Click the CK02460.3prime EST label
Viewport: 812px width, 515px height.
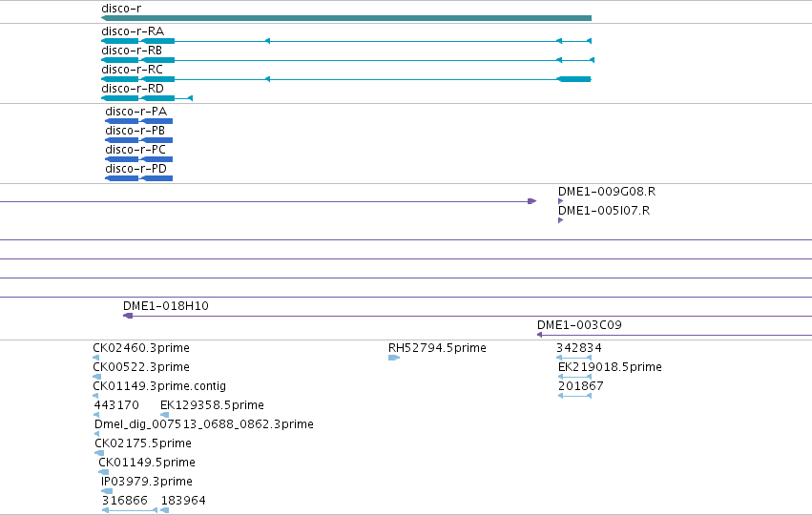141,348
